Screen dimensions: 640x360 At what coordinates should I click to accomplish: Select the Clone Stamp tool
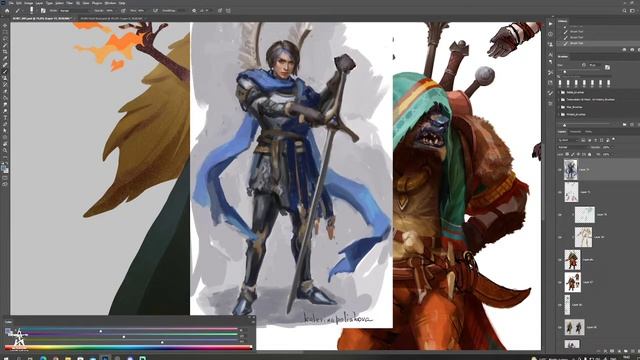(5, 78)
